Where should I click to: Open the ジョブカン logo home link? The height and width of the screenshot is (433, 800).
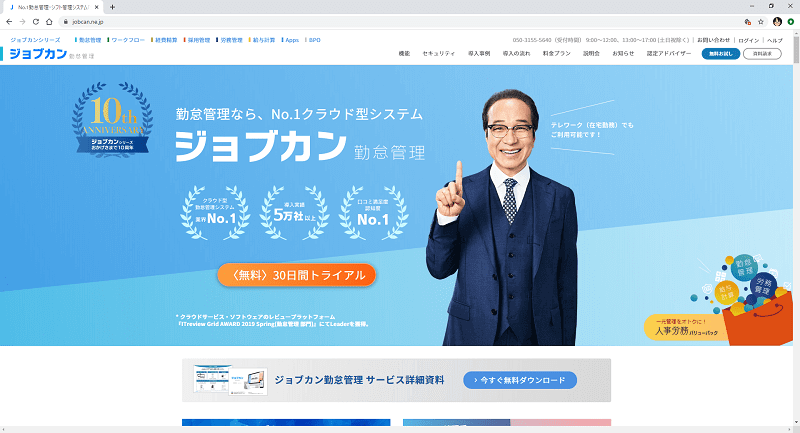coord(38,54)
